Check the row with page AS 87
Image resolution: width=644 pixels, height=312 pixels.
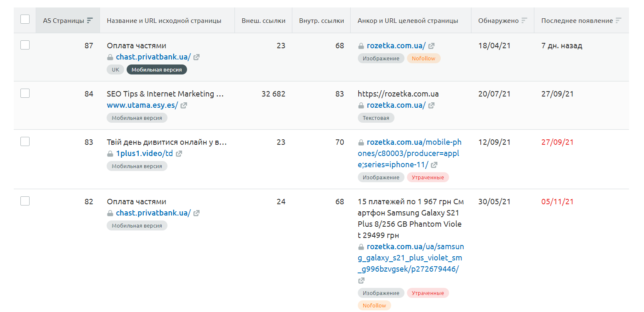coord(25,45)
